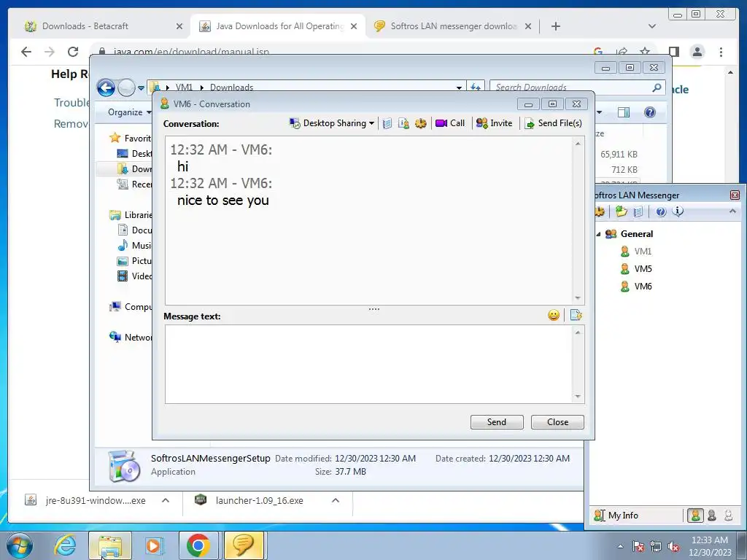Go back in Chrome
The width and height of the screenshot is (747, 560).
(26, 52)
